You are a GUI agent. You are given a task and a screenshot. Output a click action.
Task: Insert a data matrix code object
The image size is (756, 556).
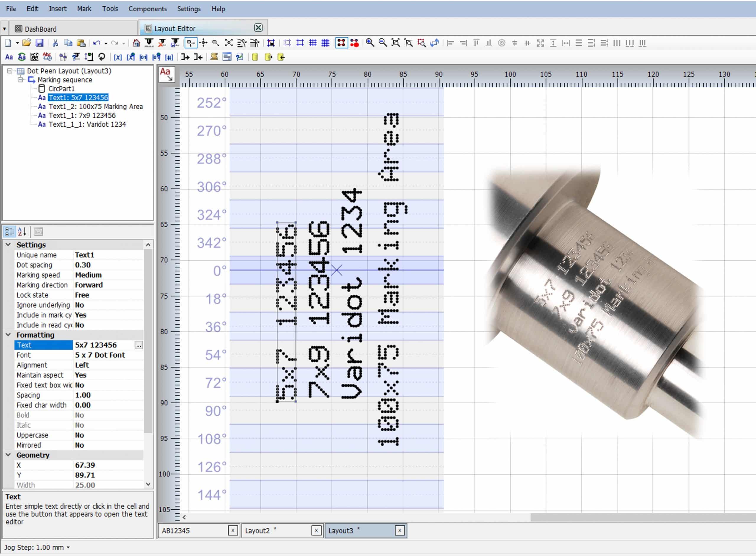pyautogui.click(x=34, y=57)
